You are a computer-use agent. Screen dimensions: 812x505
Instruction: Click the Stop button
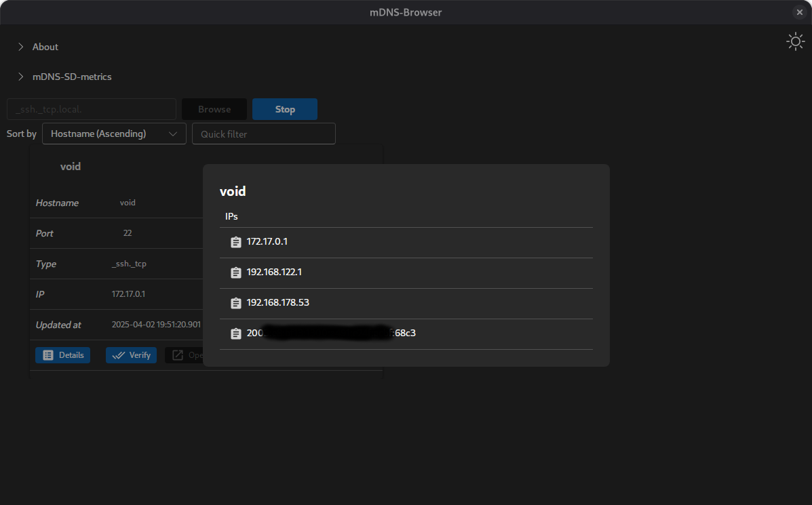(x=285, y=109)
